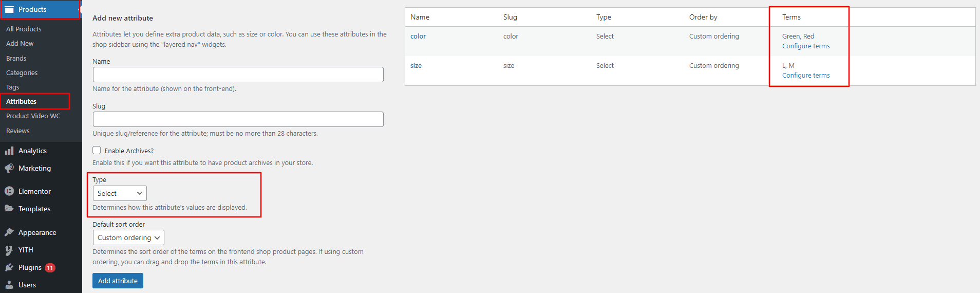Click the Name column header
The image size is (980, 293).
tap(420, 17)
